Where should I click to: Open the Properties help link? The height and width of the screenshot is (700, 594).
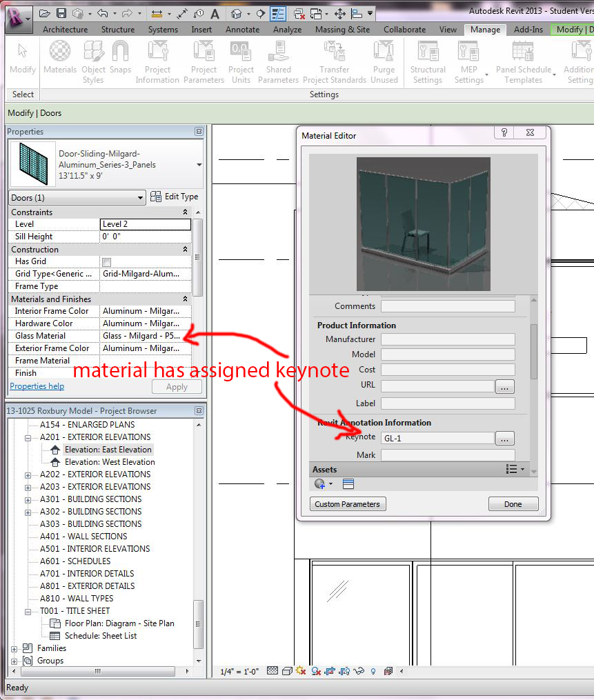37,386
